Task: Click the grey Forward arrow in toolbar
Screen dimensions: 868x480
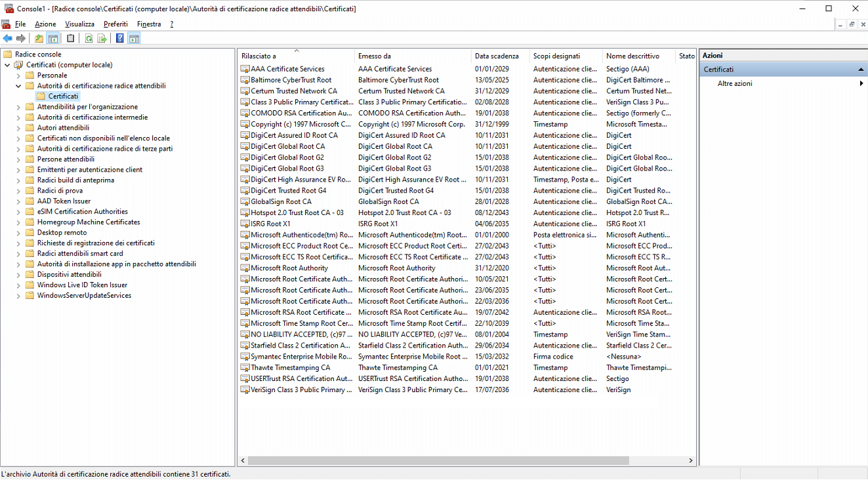Action: coord(21,39)
